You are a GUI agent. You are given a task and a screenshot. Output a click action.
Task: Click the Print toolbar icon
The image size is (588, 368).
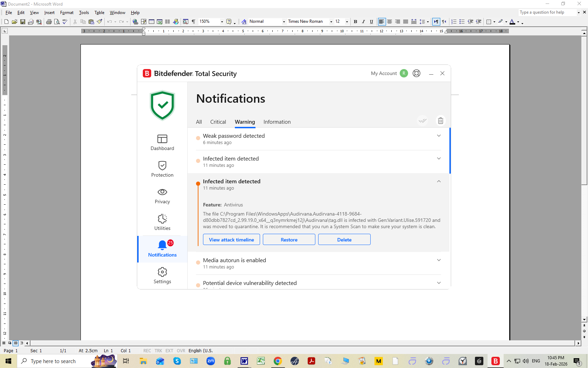point(49,22)
